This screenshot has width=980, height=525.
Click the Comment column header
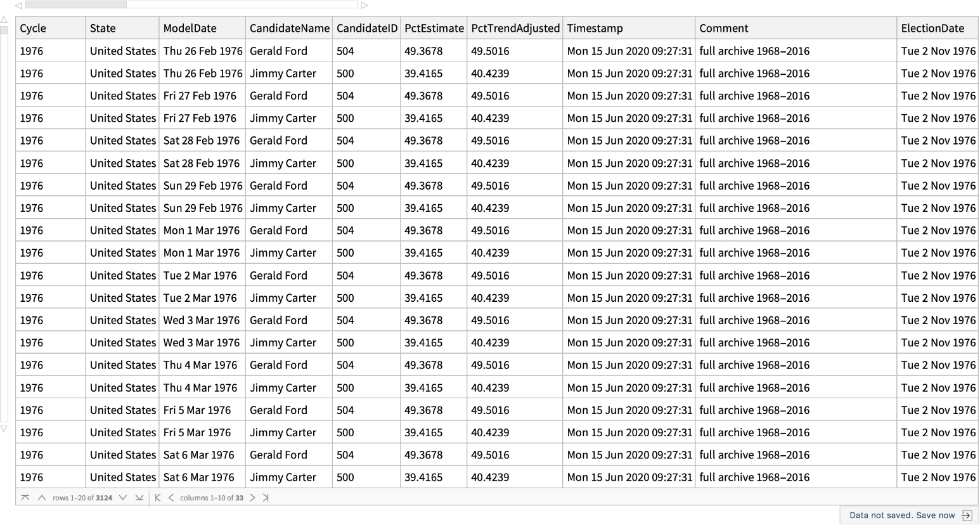(x=723, y=28)
